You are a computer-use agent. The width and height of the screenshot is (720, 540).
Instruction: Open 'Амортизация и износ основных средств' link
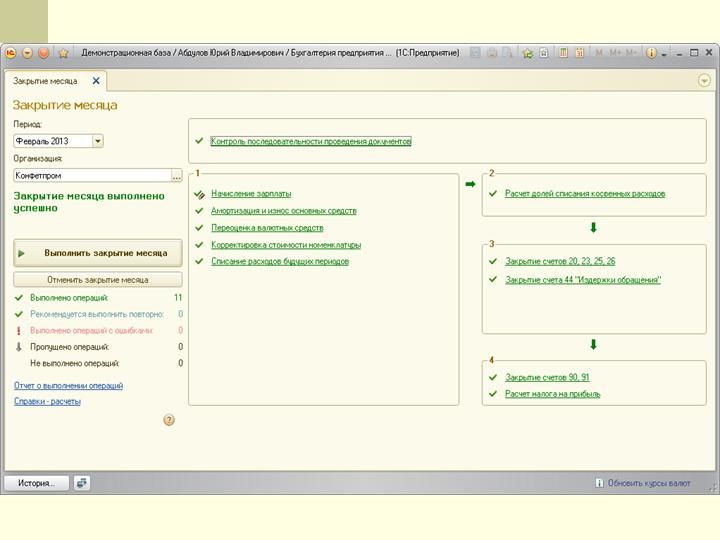point(284,211)
